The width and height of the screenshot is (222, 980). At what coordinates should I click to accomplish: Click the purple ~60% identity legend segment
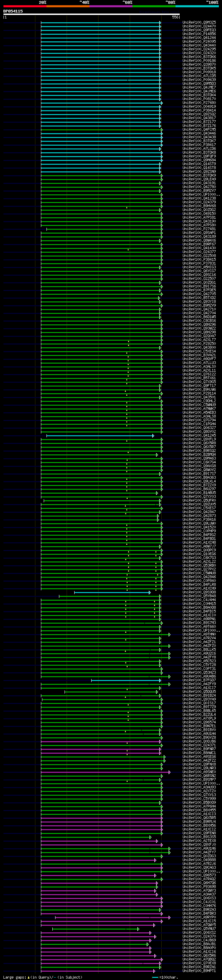(x=111, y=6)
